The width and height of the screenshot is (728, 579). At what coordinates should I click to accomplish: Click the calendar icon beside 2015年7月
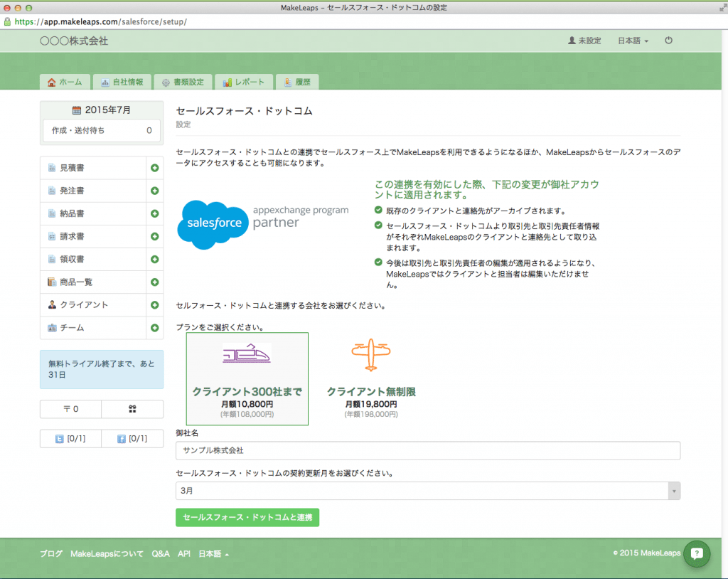coord(77,110)
